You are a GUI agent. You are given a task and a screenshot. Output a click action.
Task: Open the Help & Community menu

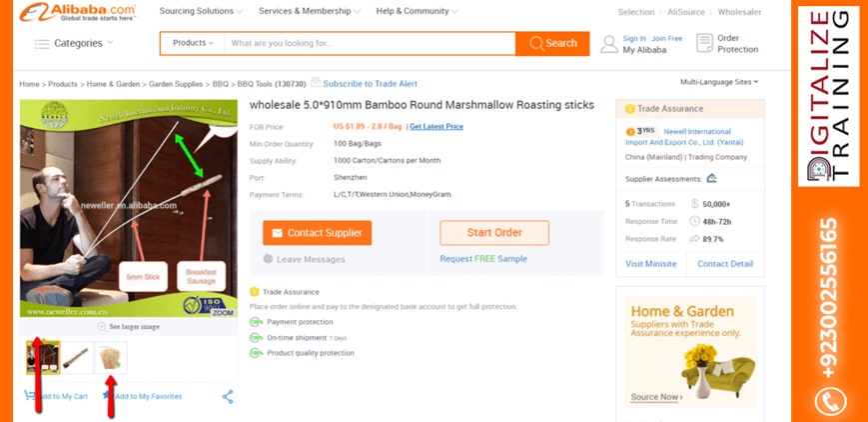[417, 12]
